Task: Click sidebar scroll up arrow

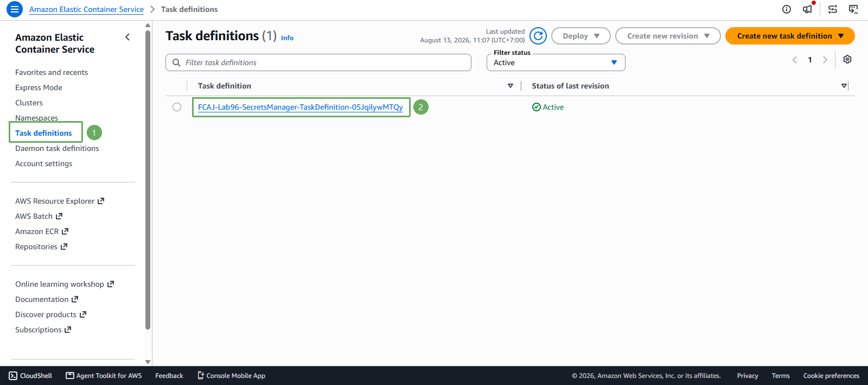Action: pos(148,25)
